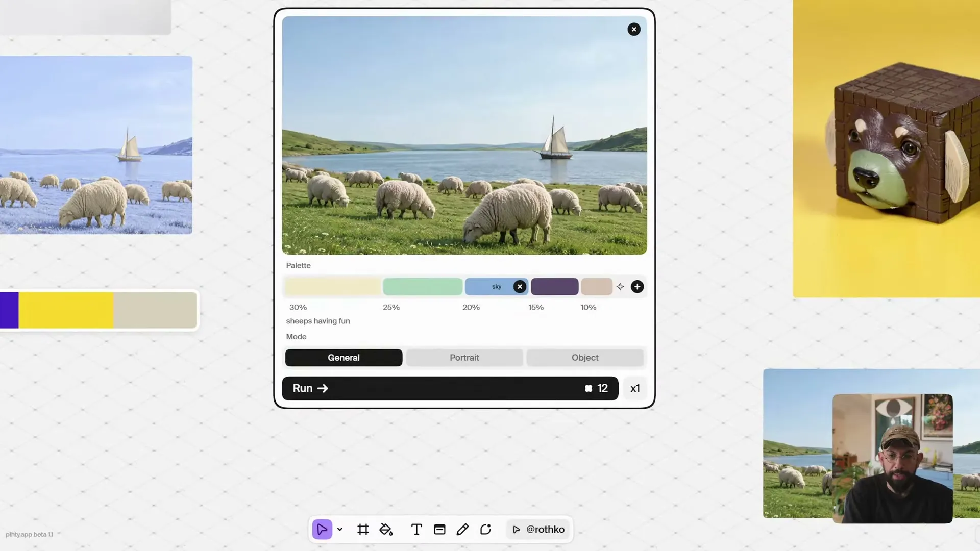Select the text tool
The image size is (980, 551).
tap(416, 530)
